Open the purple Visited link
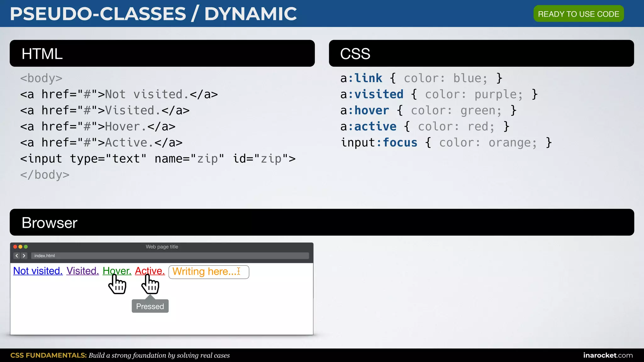 [x=83, y=271]
